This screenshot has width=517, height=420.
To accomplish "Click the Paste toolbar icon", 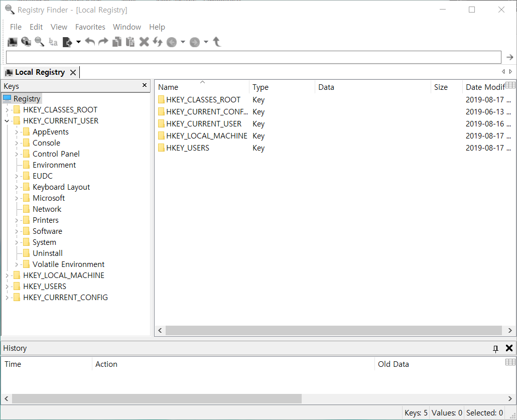I will [131, 42].
